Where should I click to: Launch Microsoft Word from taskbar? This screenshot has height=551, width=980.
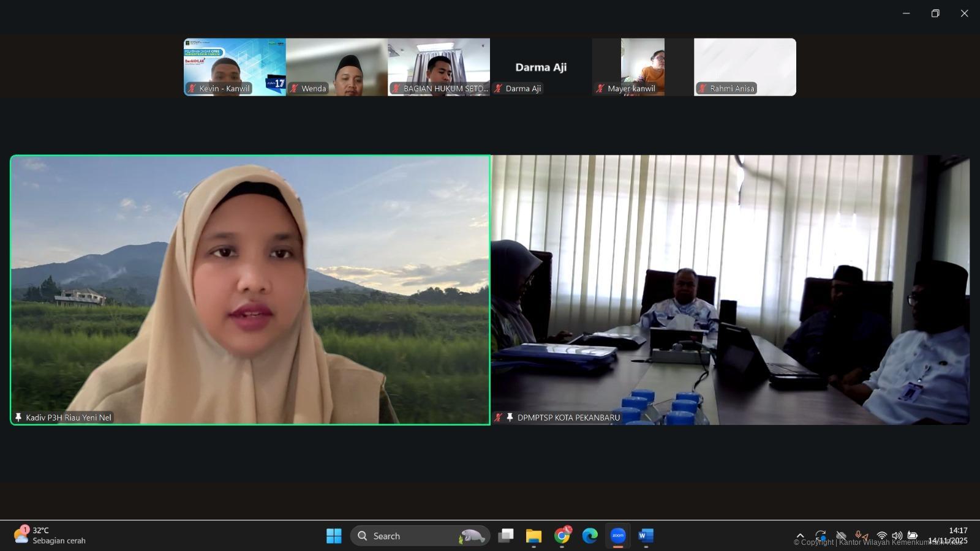[646, 536]
